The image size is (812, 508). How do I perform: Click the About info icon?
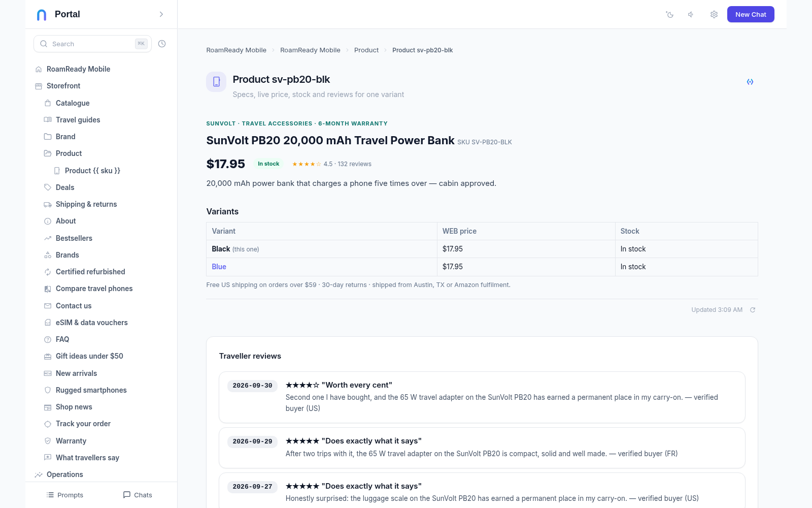(x=48, y=221)
